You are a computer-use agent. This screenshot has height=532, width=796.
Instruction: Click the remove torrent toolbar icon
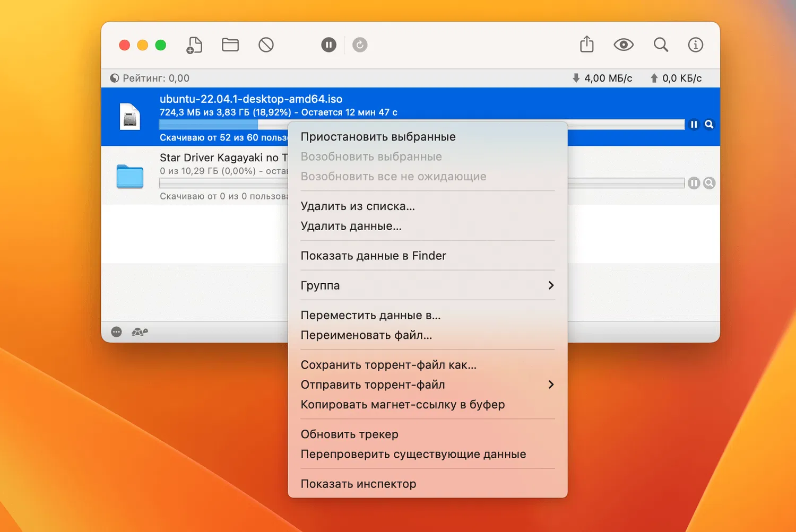(x=266, y=45)
